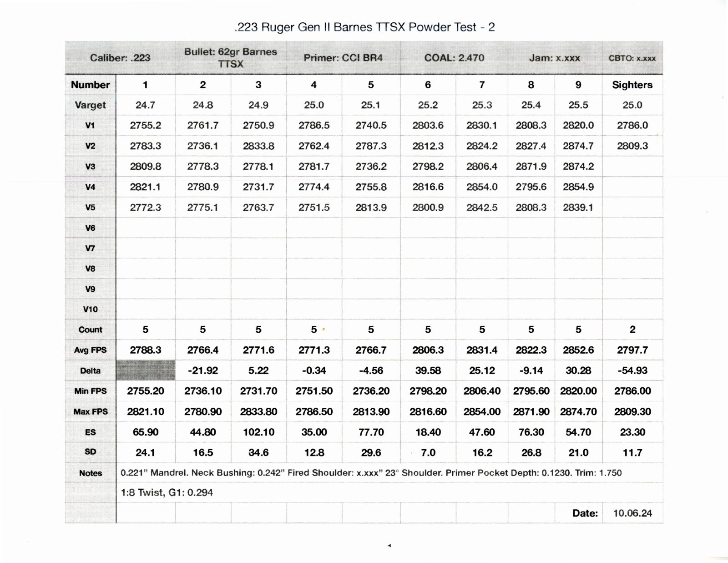Viewport: 728px width, 563px height.
Task: Select the "Max FPS" row label
Action: pos(90,412)
